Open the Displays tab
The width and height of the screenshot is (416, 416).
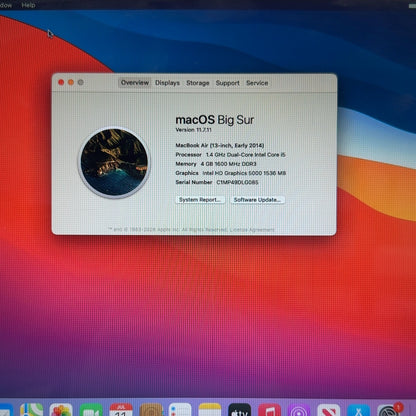(x=167, y=83)
